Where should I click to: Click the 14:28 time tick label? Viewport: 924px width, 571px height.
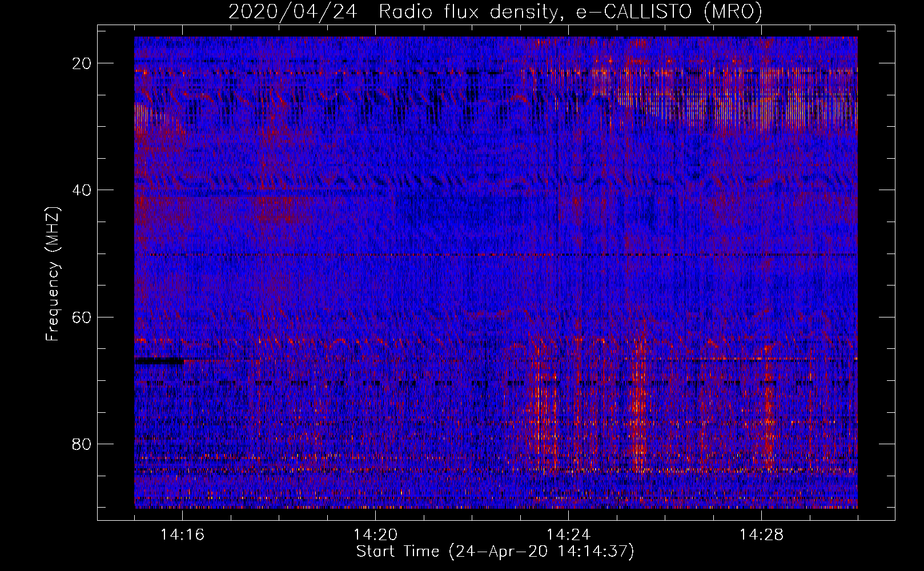tap(762, 535)
